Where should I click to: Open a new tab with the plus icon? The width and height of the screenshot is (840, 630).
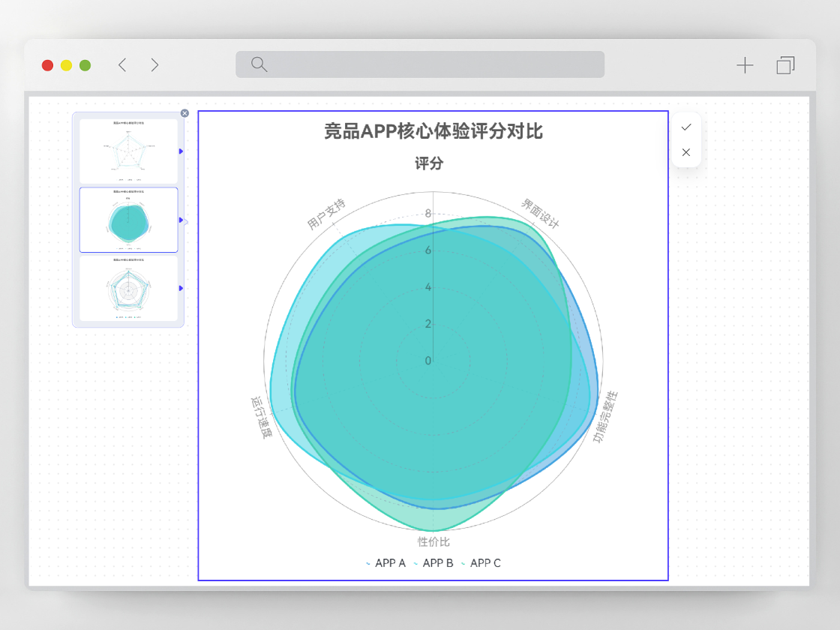[x=745, y=65]
